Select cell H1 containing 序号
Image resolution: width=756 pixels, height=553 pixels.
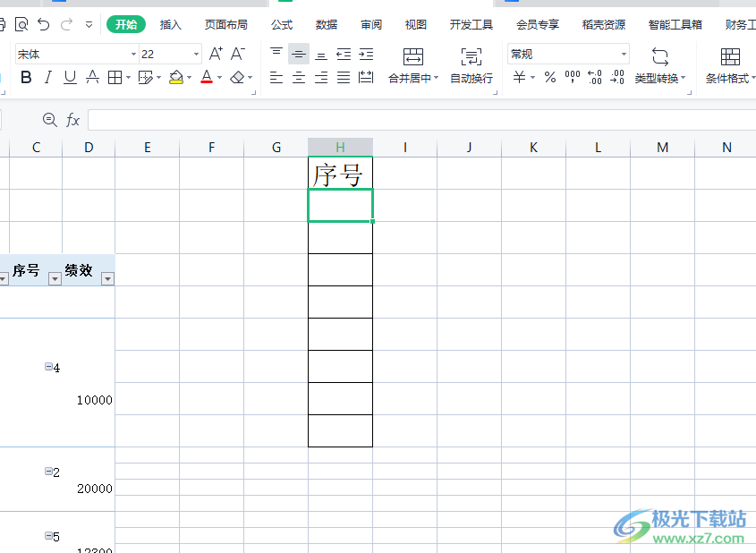(x=340, y=173)
